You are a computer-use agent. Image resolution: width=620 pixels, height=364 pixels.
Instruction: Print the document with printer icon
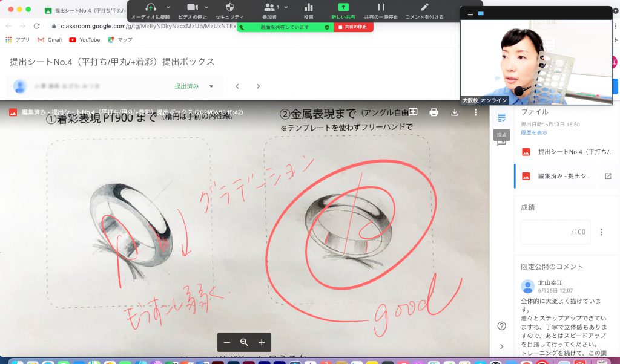(x=434, y=112)
